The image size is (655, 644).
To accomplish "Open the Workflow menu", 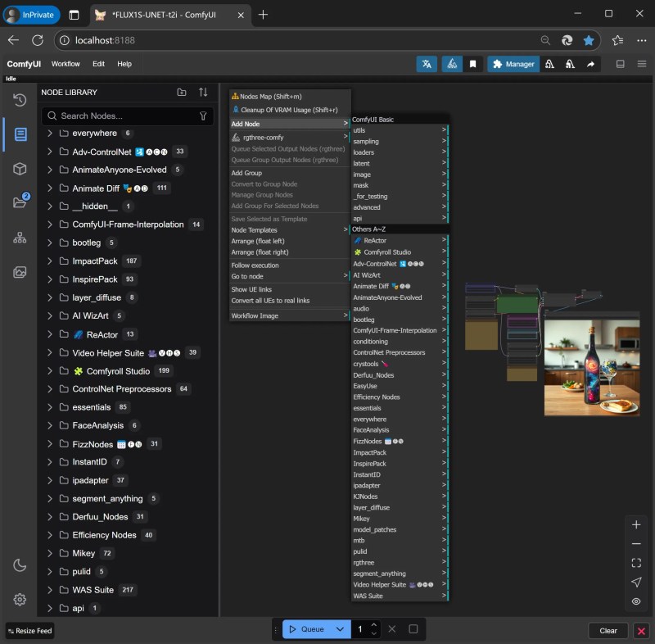I will click(x=65, y=64).
